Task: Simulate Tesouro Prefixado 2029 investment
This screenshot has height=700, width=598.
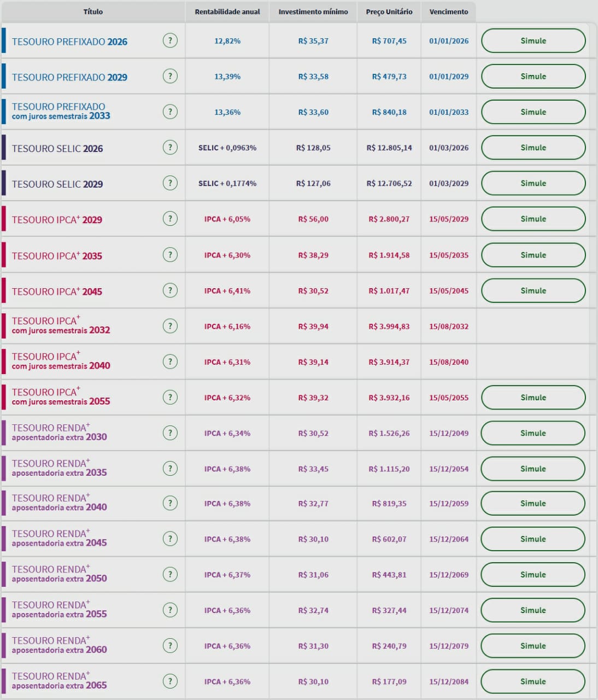Action: point(533,77)
